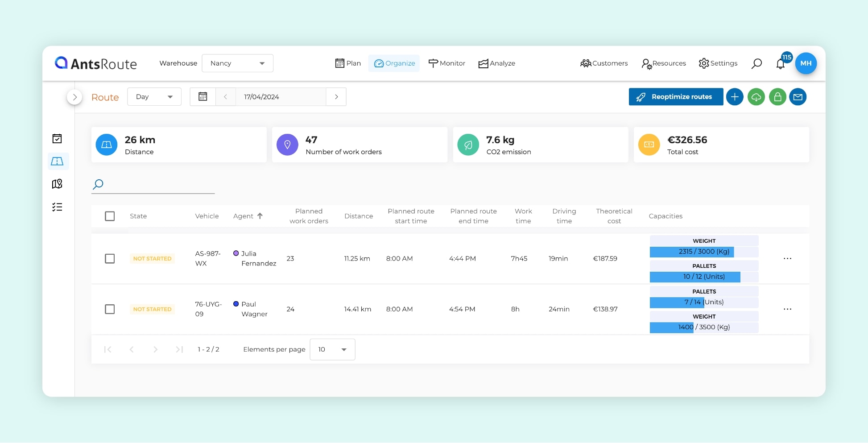The width and height of the screenshot is (868, 443).
Task: Click Julia Fernandez weight capacity bar
Action: 704,252
